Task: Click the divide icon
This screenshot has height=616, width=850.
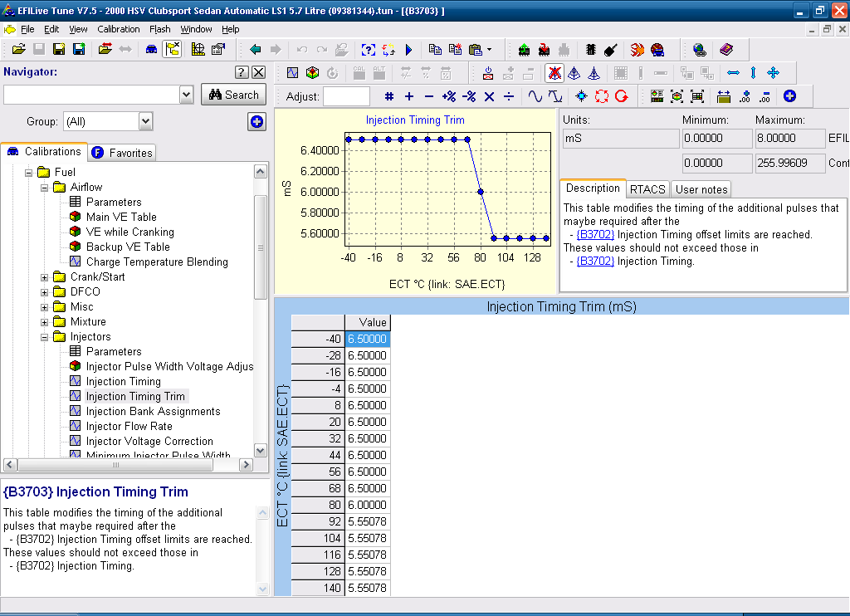Action: 509,96
